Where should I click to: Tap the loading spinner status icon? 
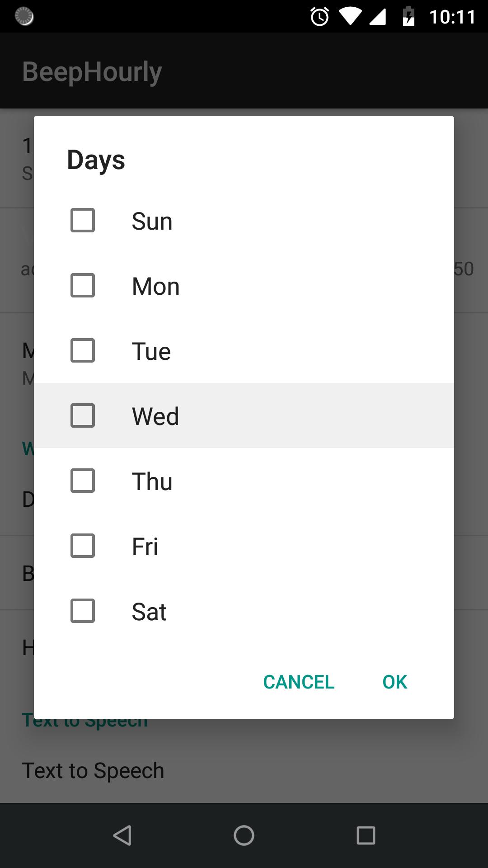pos(24,17)
